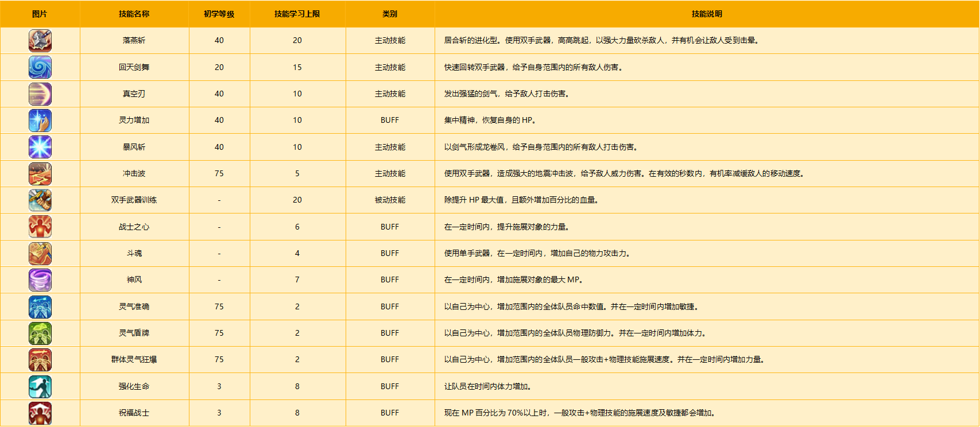This screenshot has width=980, height=427.
Task: Open the 强化生命 skill icon
Action: [x=40, y=387]
